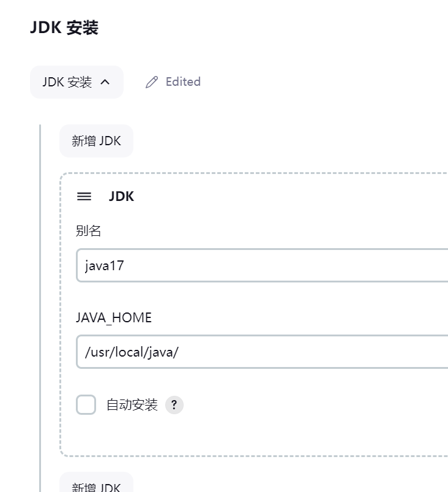Click the 自动安装 checkbox label text
Viewport: 448px width, 492px height.
click(x=132, y=405)
